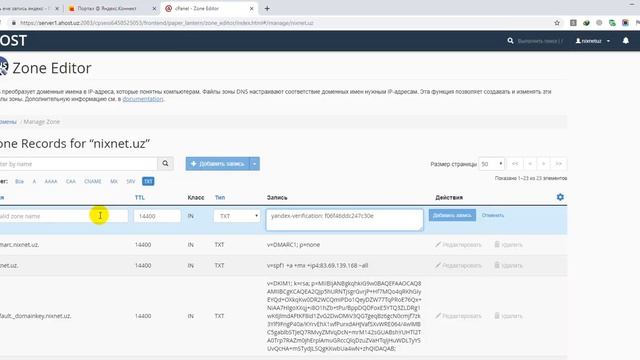This screenshot has height=360, width=640.
Task: Click the yandex-verification record text area
Action: click(344, 220)
